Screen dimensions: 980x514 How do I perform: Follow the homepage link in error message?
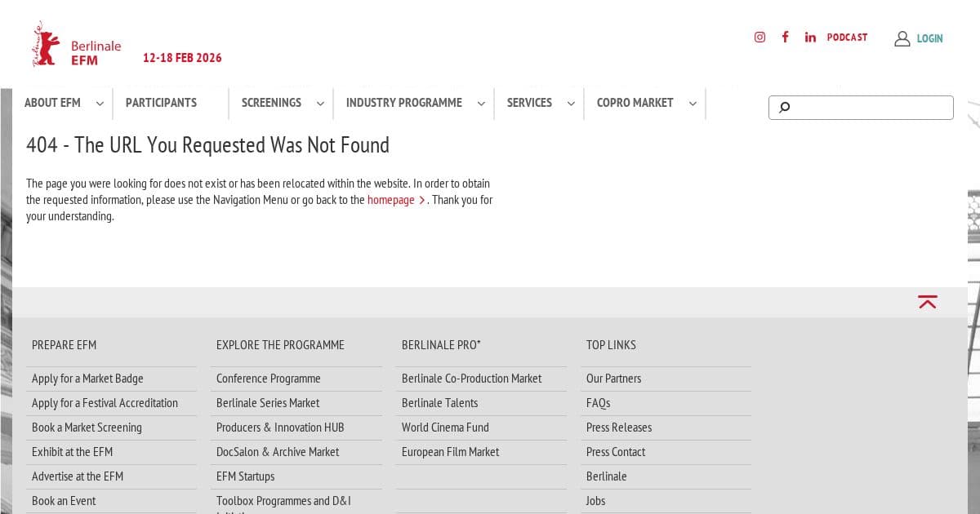[x=390, y=200]
